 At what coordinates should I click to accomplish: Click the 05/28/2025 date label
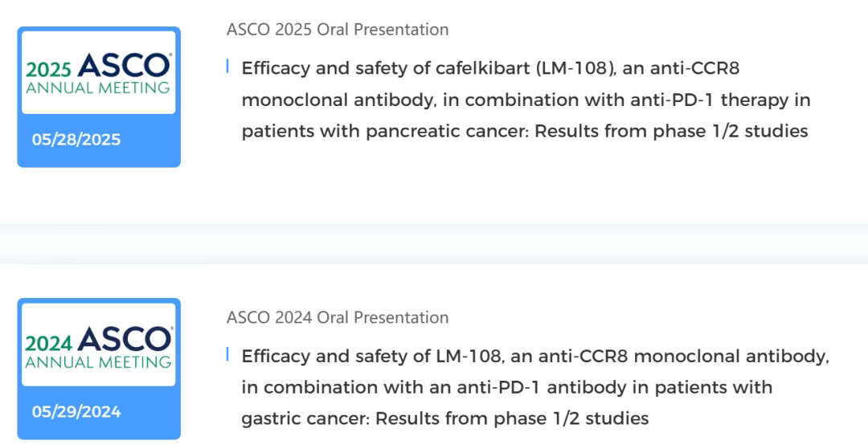pyautogui.click(x=76, y=140)
